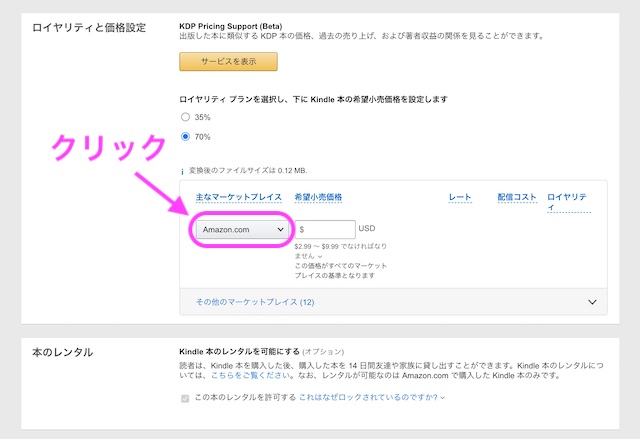Image resolution: width=640 pixels, height=439 pixels.
Task: Expand the price range note chevron
Action: [x=320, y=255]
